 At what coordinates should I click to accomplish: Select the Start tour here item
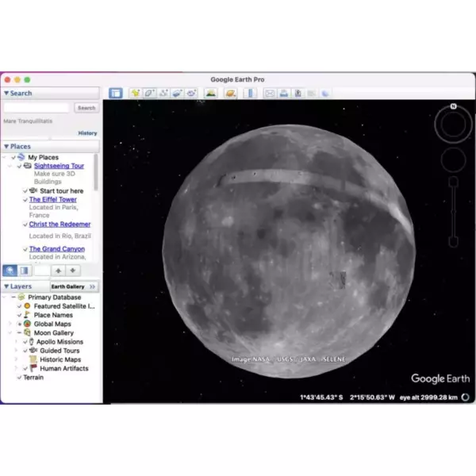point(62,191)
